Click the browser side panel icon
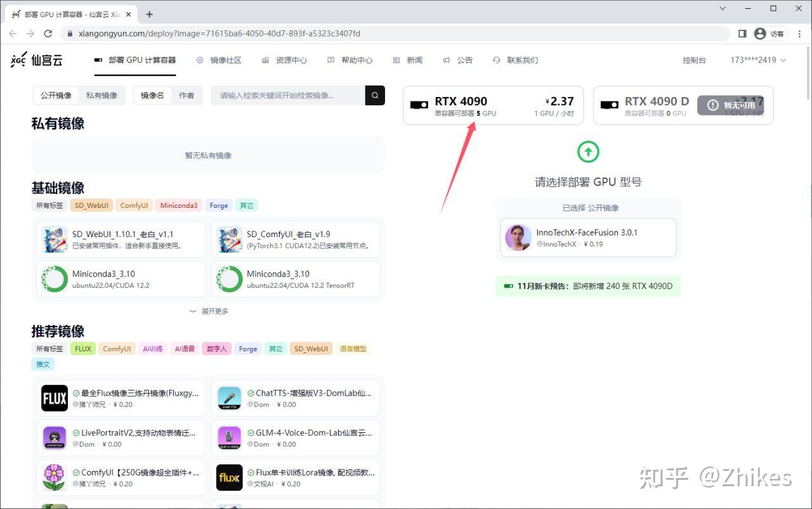 742,34
